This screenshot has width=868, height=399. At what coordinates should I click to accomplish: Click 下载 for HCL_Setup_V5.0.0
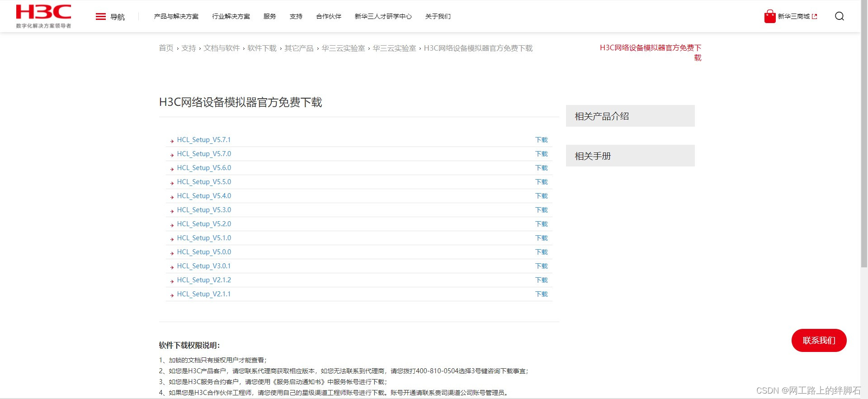pyautogui.click(x=542, y=252)
